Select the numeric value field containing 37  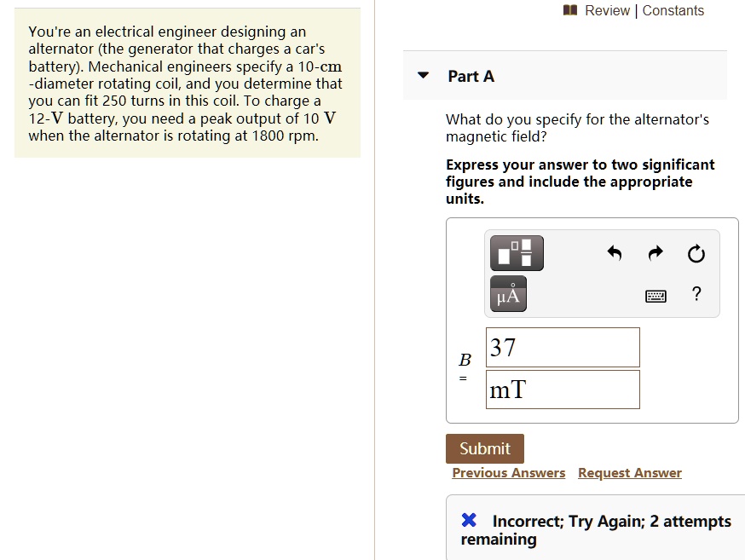coord(563,347)
